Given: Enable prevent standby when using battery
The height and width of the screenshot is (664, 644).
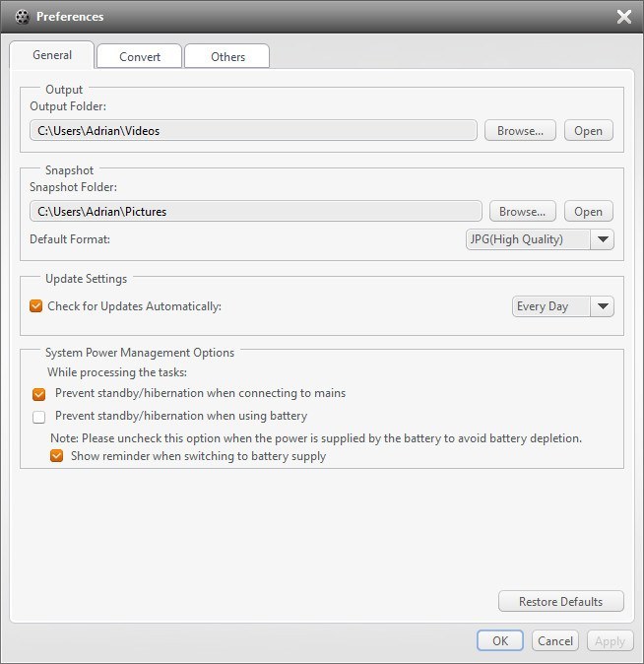Looking at the screenshot, I should point(39,417).
